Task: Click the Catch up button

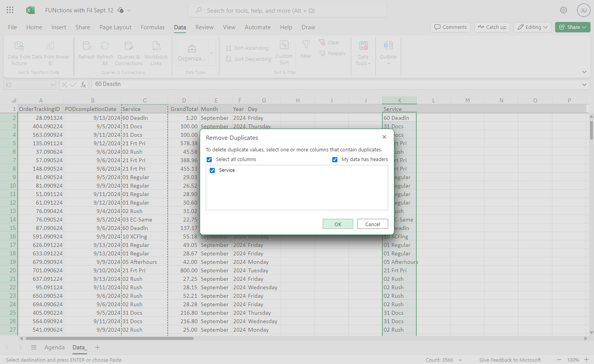Action: coord(492,27)
